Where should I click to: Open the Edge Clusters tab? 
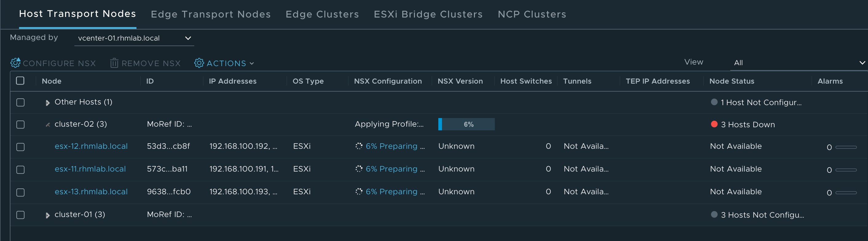point(322,14)
